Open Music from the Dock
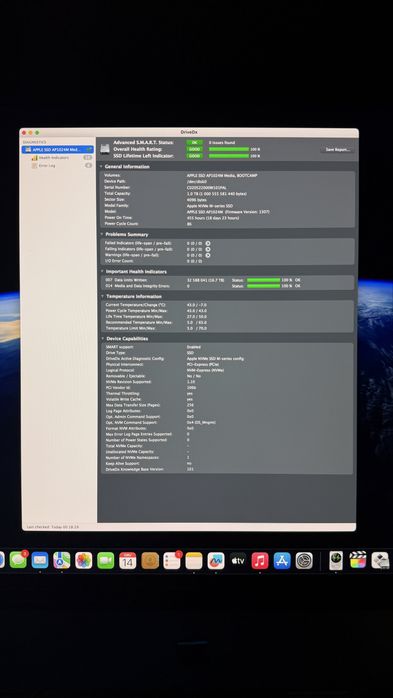The height and width of the screenshot is (698, 393). pyautogui.click(x=260, y=560)
